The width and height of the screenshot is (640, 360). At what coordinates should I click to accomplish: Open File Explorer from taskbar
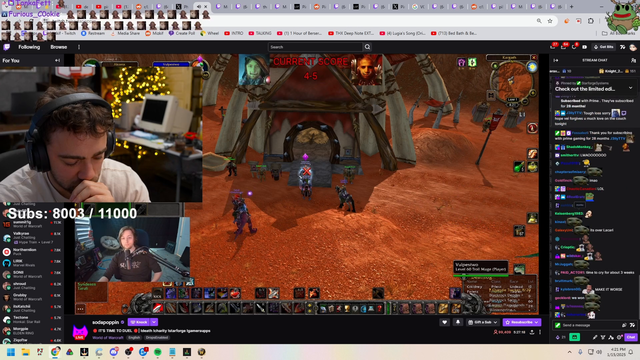point(25,352)
